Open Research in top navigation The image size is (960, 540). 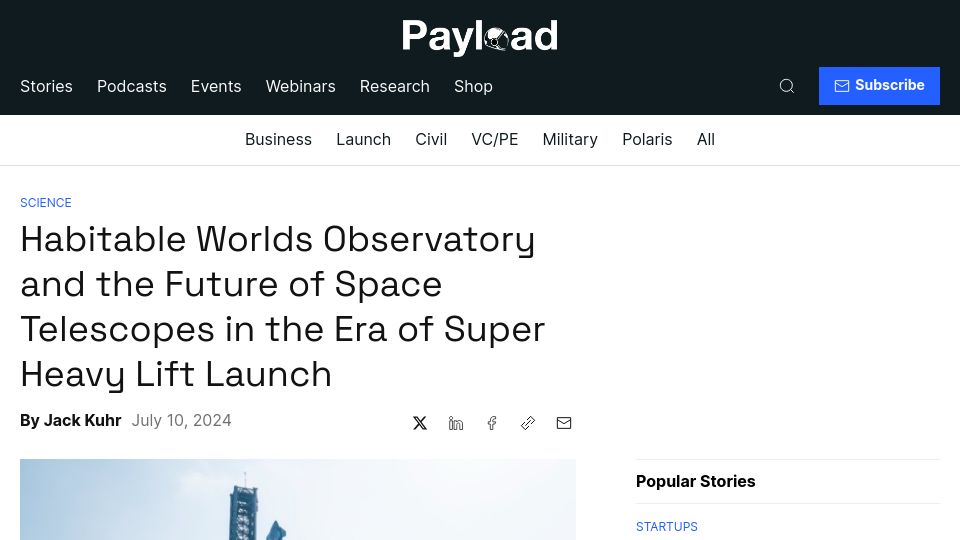pos(395,86)
